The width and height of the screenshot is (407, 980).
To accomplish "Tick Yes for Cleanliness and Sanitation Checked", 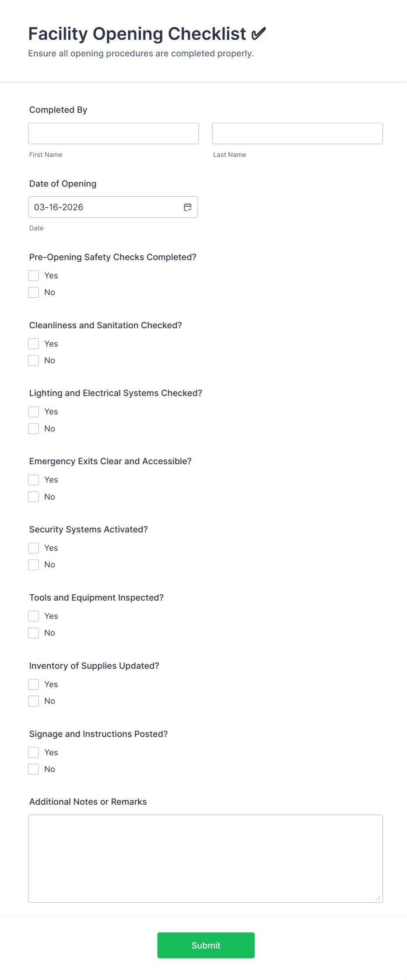I will 34,344.
